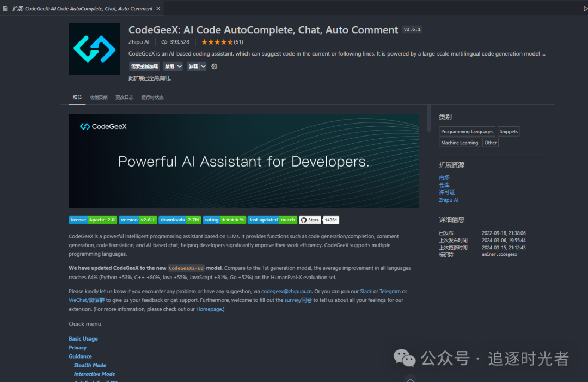Open extension settings via the gear icon

point(214,66)
